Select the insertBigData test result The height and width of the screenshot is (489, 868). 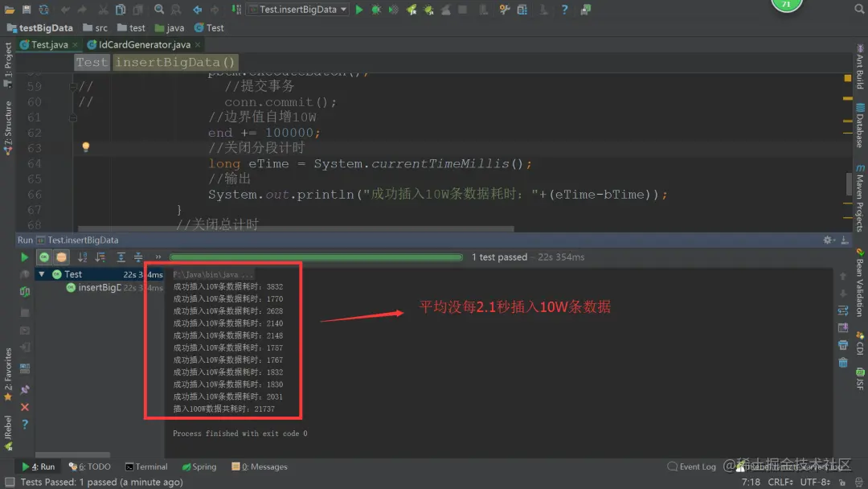100,287
